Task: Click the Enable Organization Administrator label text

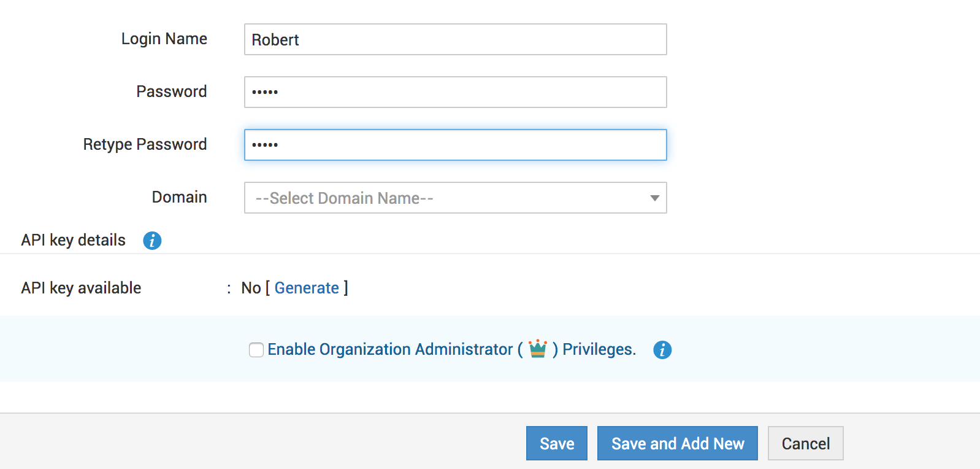Action: [390, 349]
